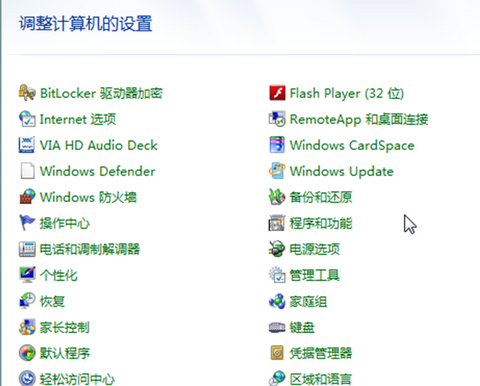Viewport: 480px width, 386px height.
Task: Click the 键盘 keyboard icon
Action: (x=277, y=328)
